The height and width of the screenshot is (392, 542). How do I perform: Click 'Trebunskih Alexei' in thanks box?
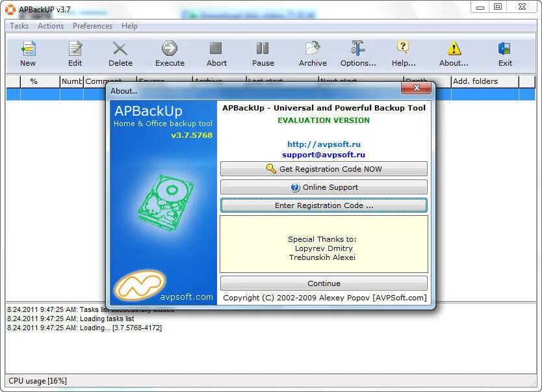click(322, 257)
